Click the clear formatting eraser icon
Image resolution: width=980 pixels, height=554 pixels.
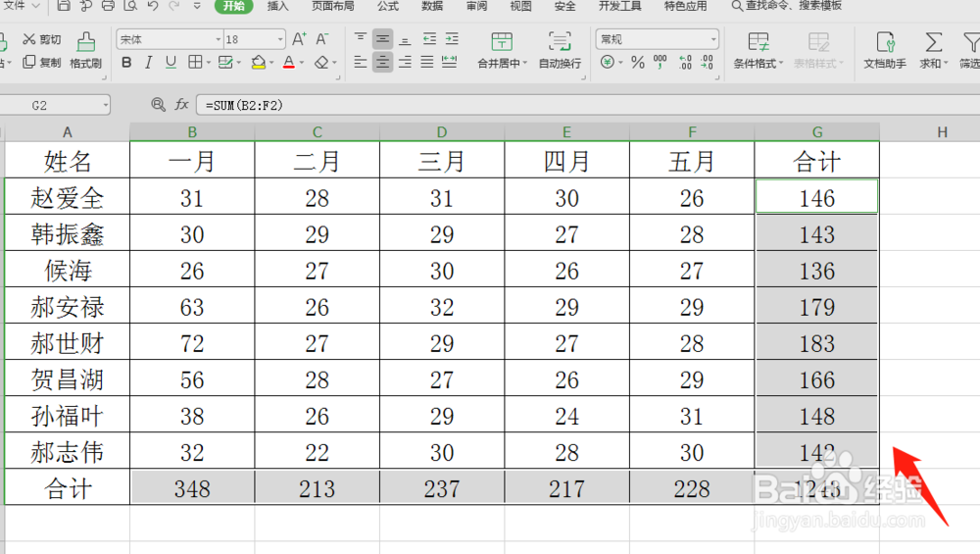pyautogui.click(x=321, y=62)
